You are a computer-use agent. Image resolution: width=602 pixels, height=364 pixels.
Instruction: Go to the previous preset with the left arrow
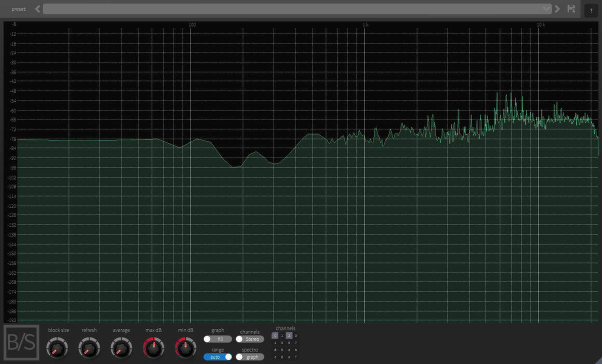click(37, 9)
